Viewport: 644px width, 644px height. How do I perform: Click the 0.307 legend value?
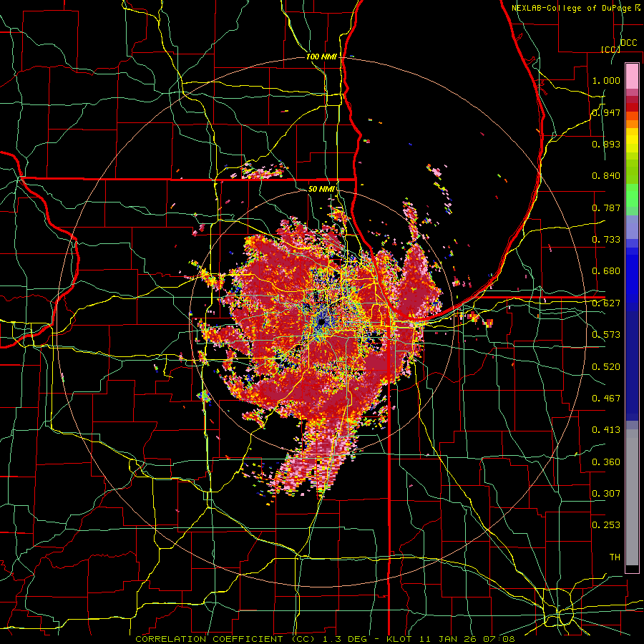pyautogui.click(x=606, y=494)
